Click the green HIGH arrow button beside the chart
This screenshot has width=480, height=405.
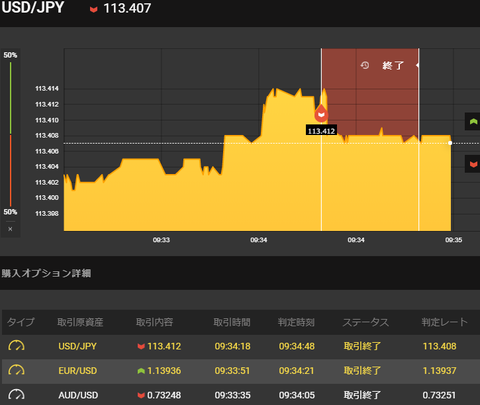click(473, 121)
